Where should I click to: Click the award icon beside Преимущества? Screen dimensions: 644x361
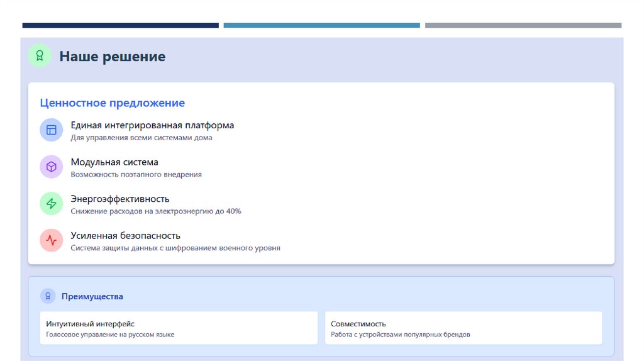click(x=48, y=296)
